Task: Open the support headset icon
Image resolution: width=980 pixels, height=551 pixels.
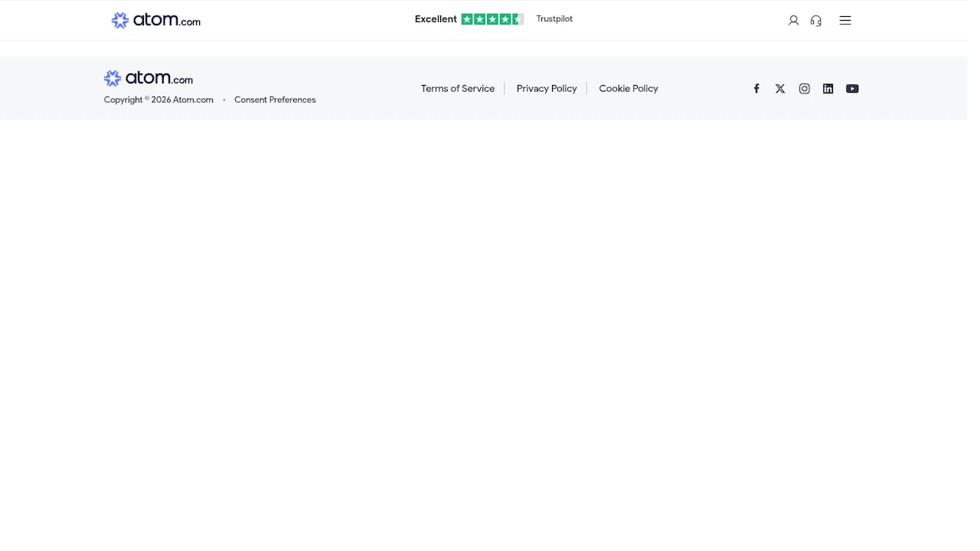Action: point(816,21)
